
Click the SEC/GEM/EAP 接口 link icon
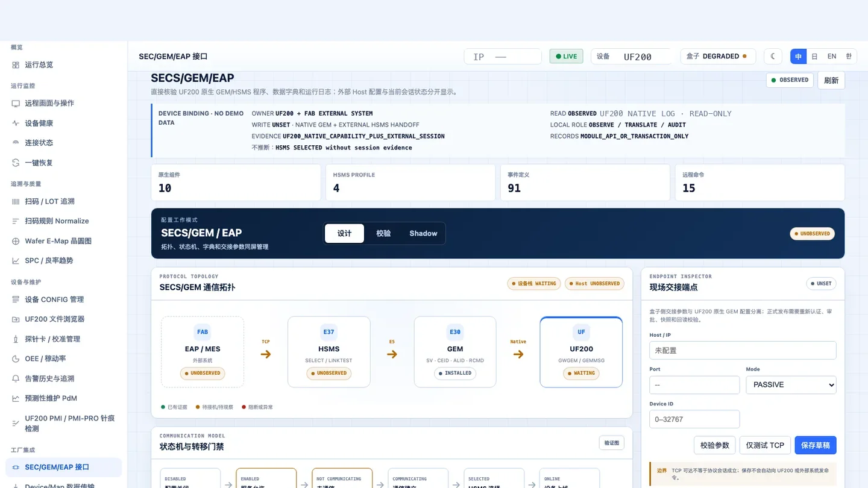click(x=16, y=467)
